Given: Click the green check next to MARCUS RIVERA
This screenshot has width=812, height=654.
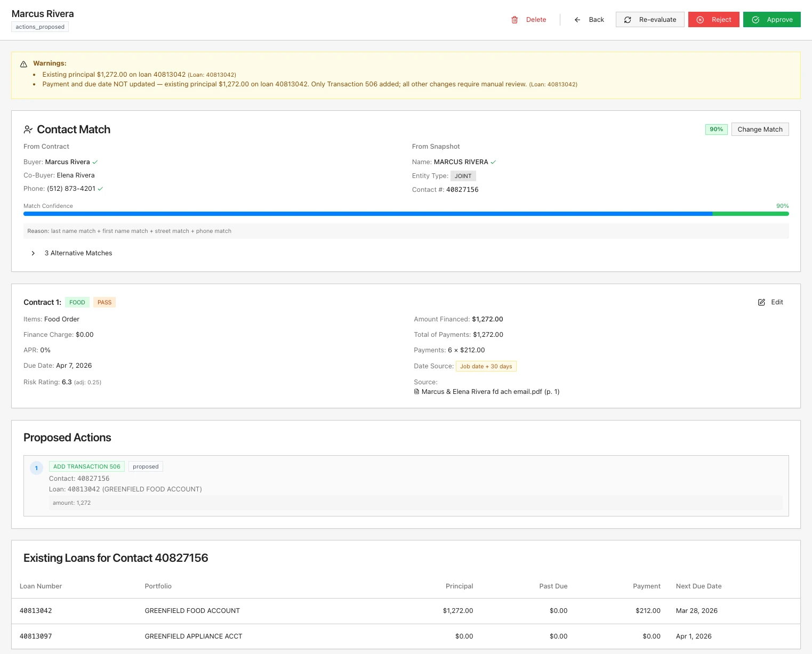Looking at the screenshot, I should point(493,162).
